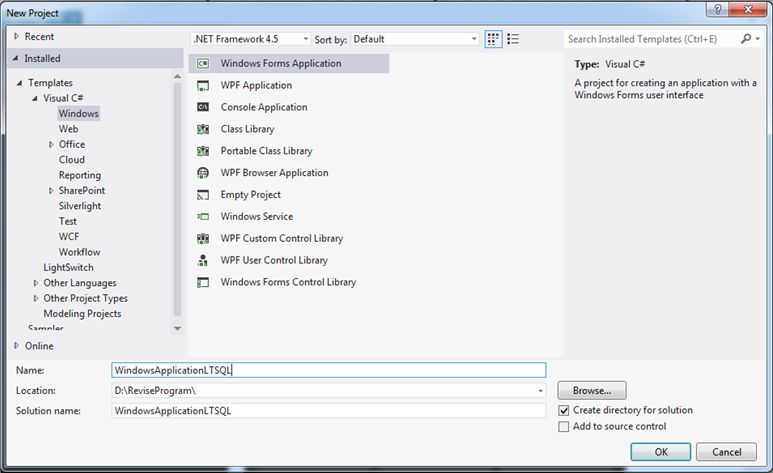The width and height of the screenshot is (773, 473).
Task: Click the Browse... button
Action: pyautogui.click(x=592, y=391)
